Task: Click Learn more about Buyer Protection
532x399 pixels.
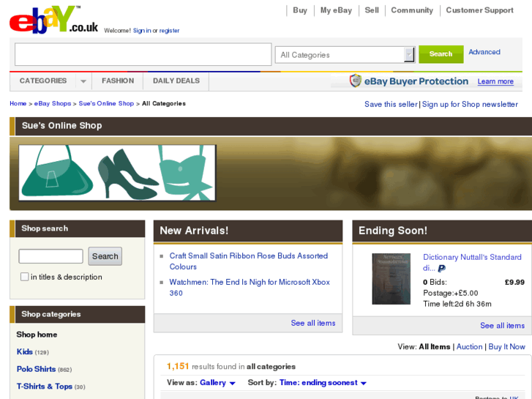Action: tap(495, 81)
